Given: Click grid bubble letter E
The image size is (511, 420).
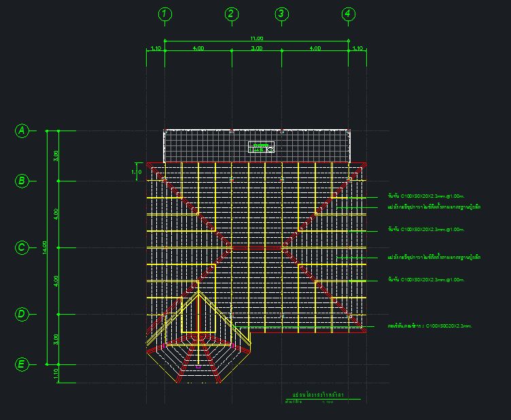Looking at the screenshot, I should coord(22,365).
